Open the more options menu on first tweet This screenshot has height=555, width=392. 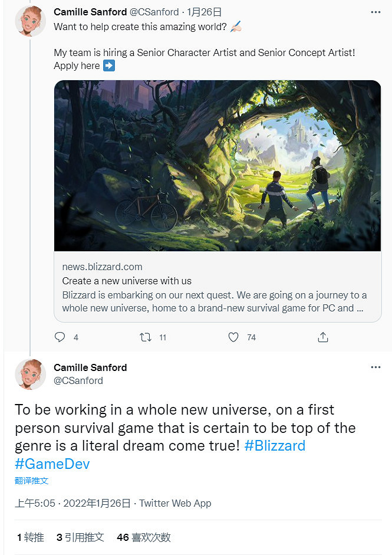[375, 12]
